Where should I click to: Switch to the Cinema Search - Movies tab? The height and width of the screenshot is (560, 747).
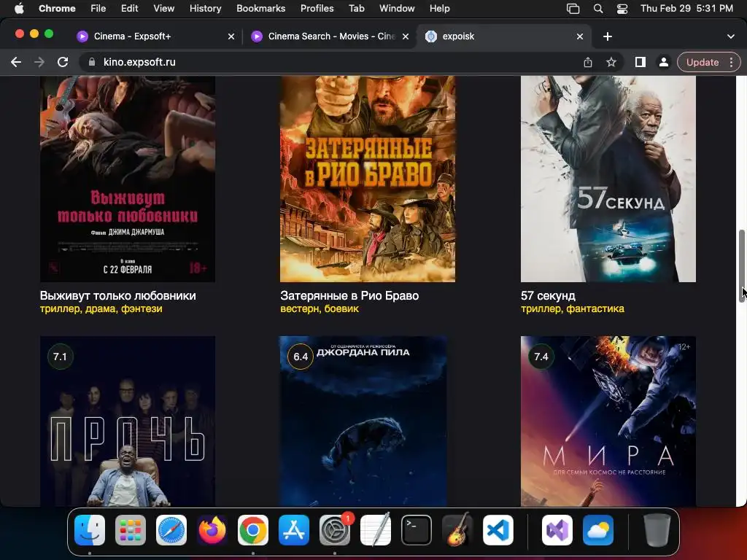[329, 36]
